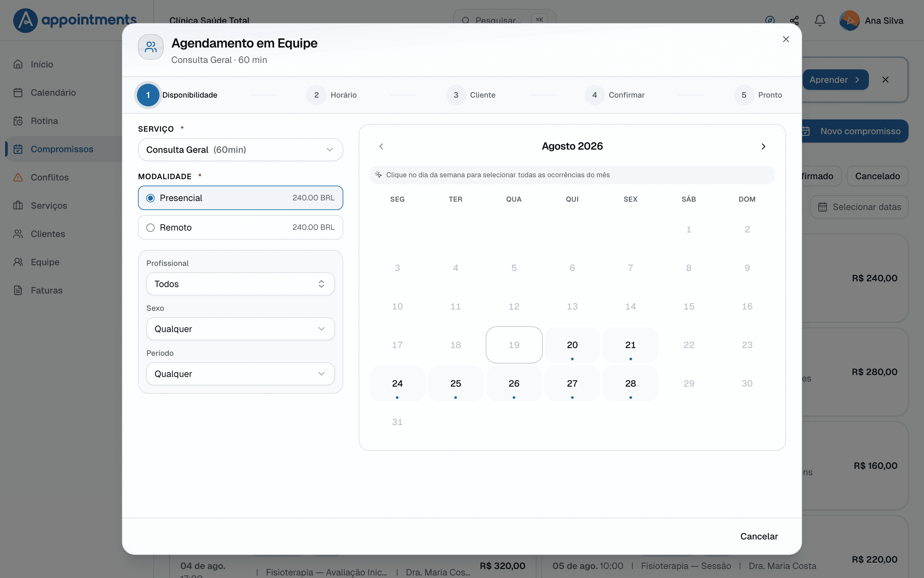Image resolution: width=924 pixels, height=578 pixels.
Task: Click the Equipe team icon
Action: [18, 262]
